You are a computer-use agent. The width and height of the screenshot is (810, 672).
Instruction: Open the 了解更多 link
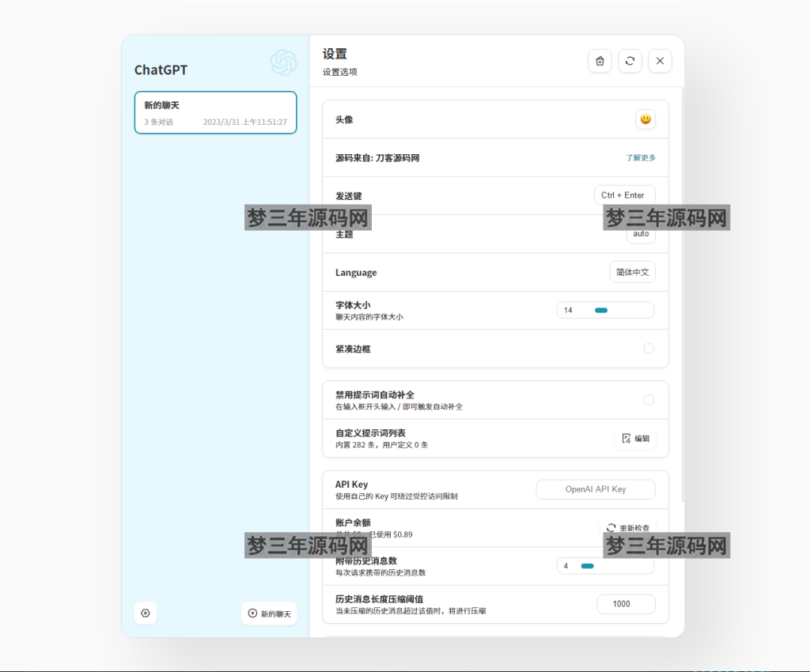point(641,157)
